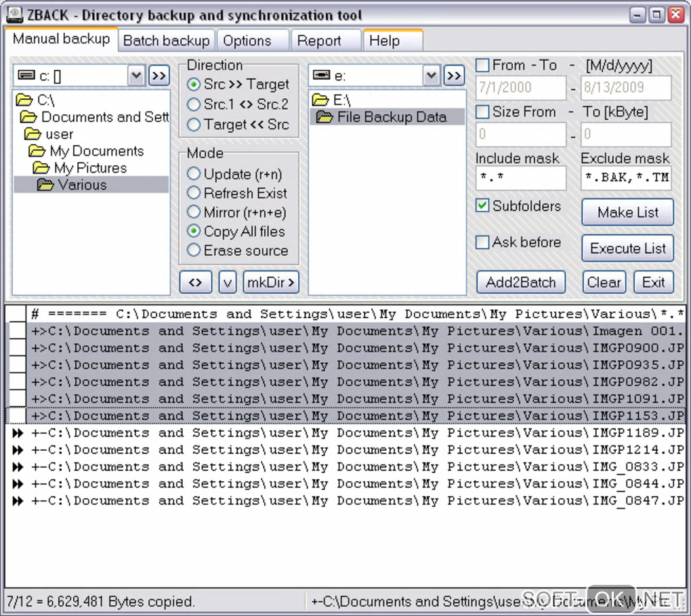
Task: Click the Exit button
Action: pyautogui.click(x=654, y=282)
